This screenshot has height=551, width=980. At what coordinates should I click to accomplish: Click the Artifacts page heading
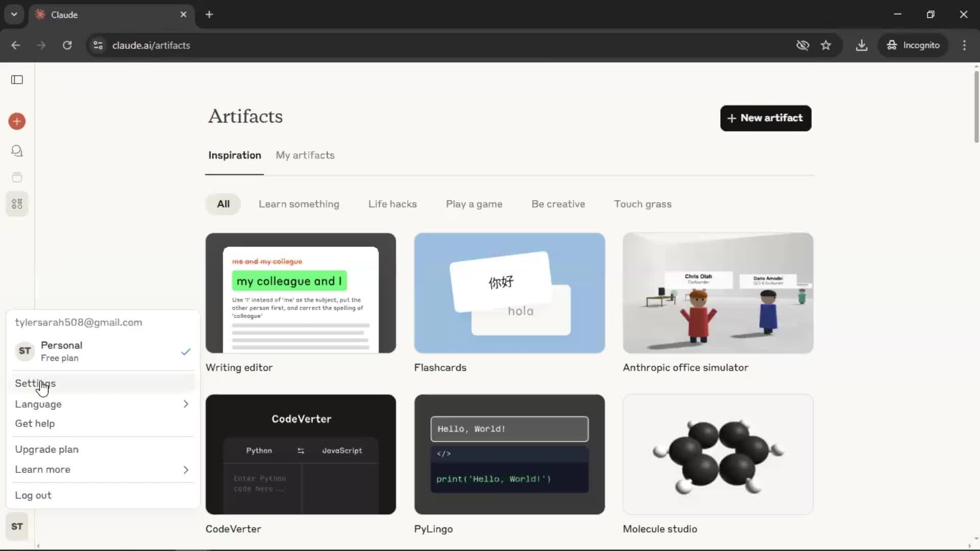tap(246, 116)
